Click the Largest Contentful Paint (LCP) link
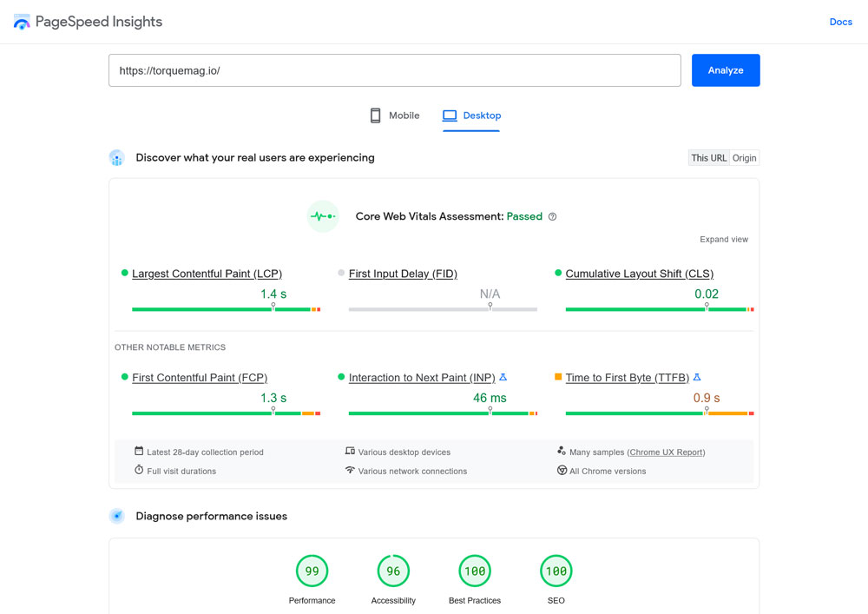 pos(207,274)
